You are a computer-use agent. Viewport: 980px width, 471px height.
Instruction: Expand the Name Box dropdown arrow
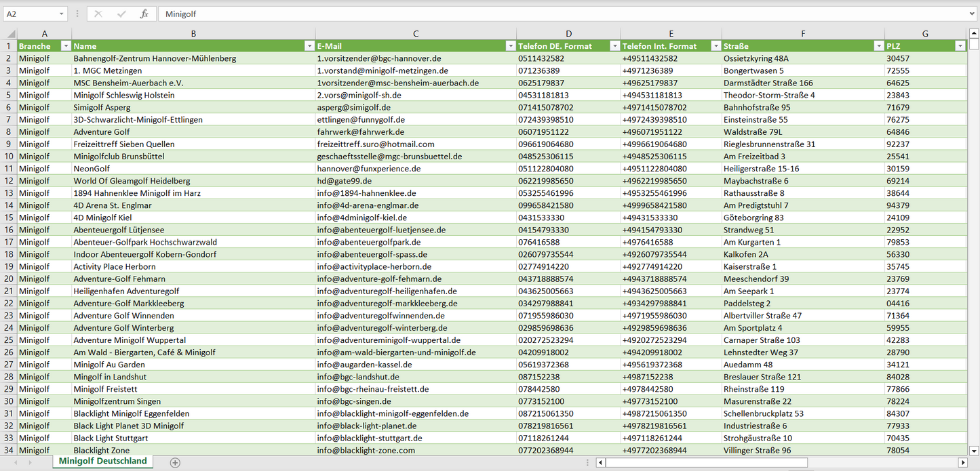pos(61,14)
